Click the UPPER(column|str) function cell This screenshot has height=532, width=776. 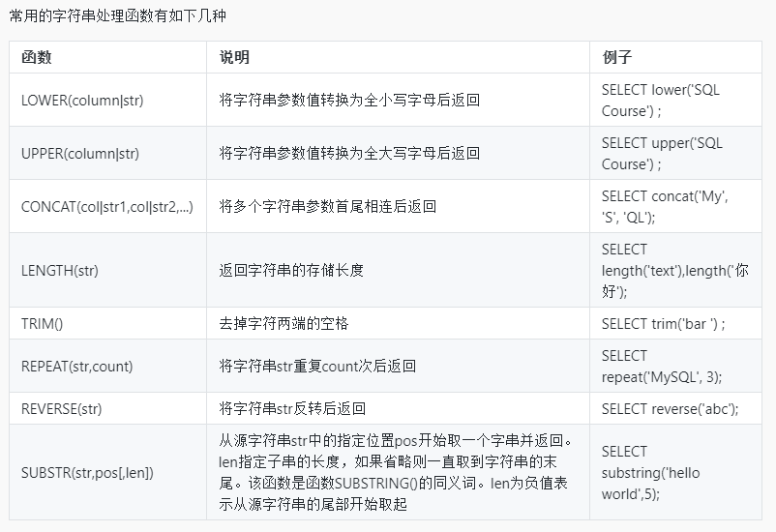point(80,153)
